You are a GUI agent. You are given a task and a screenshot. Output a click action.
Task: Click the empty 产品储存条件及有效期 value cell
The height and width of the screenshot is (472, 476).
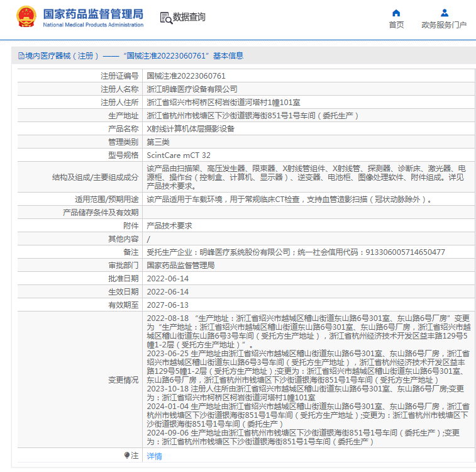point(309,213)
